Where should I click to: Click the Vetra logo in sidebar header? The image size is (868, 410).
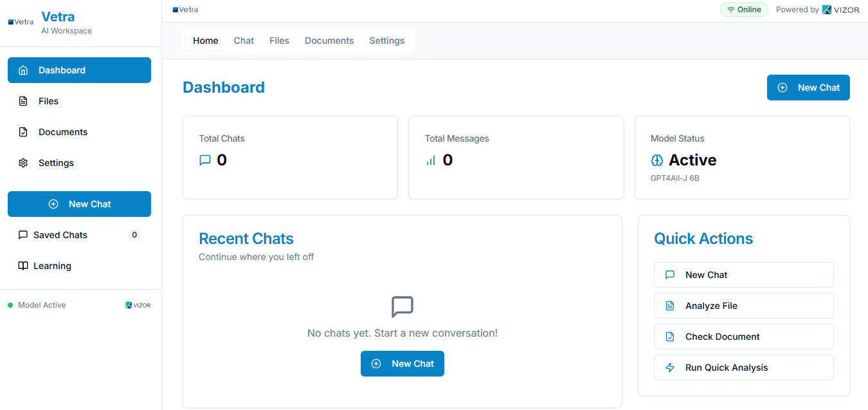(21, 22)
